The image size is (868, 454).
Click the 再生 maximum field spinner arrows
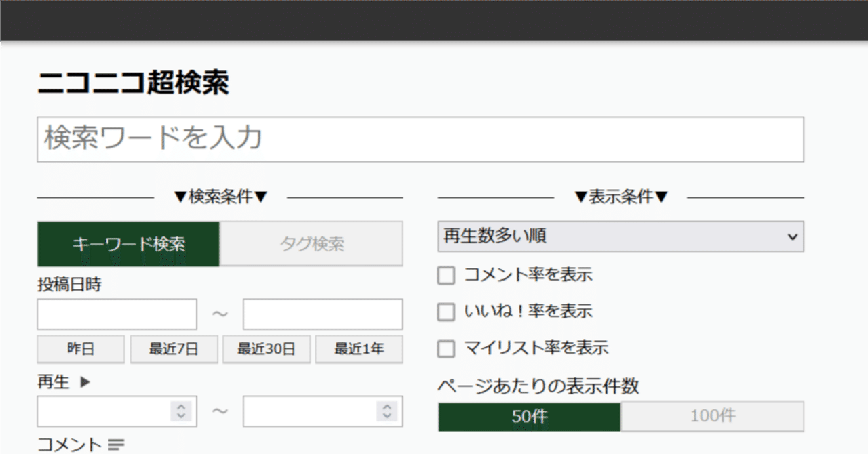pyautogui.click(x=387, y=411)
